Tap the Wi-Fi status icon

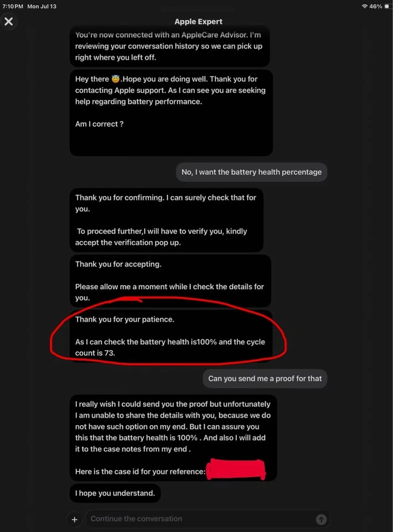click(365, 6)
